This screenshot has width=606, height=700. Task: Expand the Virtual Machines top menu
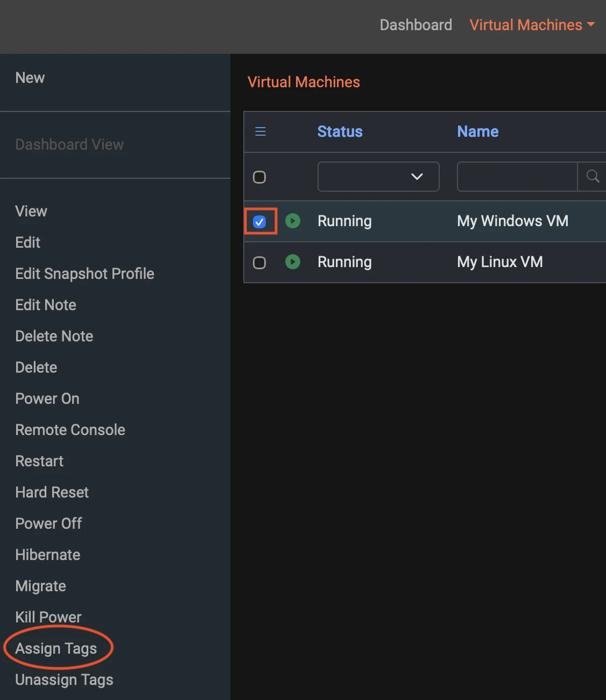(532, 25)
